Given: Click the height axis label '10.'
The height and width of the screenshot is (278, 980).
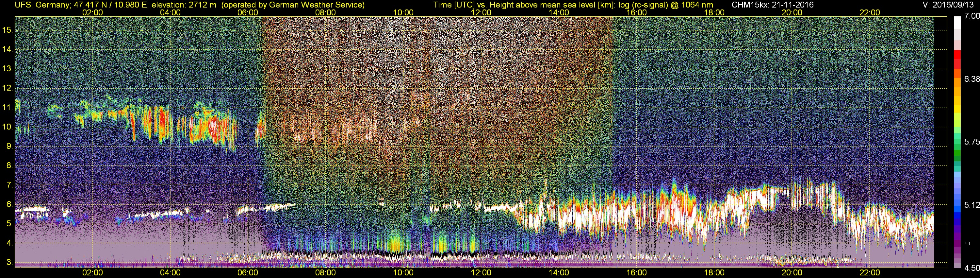Looking at the screenshot, I should [x=7, y=127].
